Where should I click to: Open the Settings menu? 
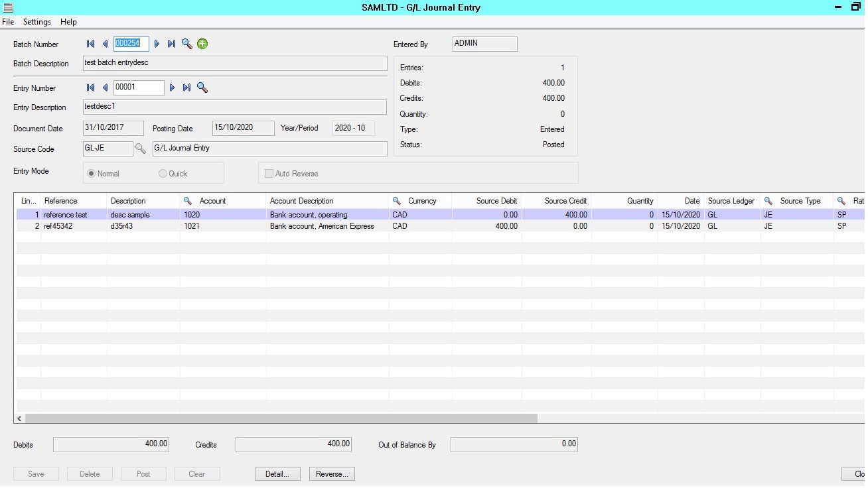[37, 22]
